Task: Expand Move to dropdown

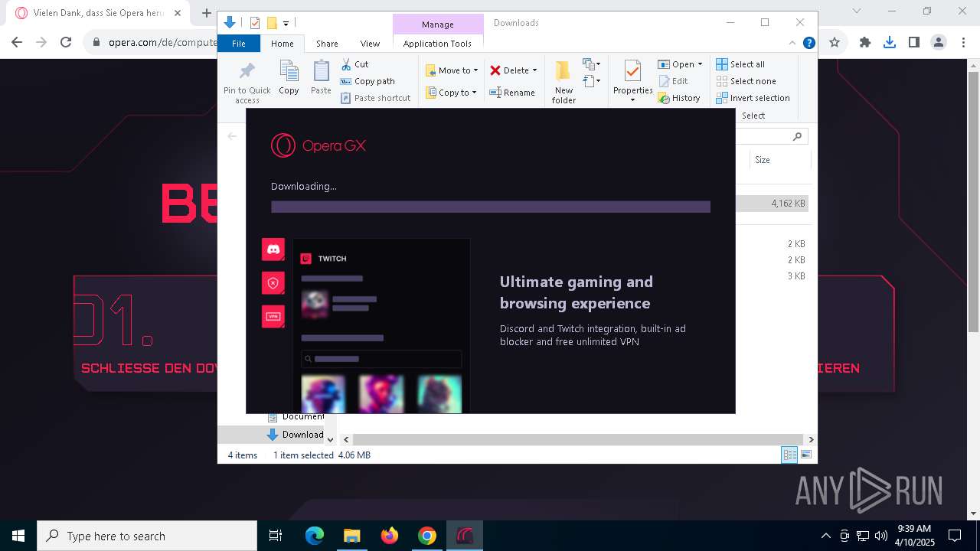Action: tap(475, 70)
